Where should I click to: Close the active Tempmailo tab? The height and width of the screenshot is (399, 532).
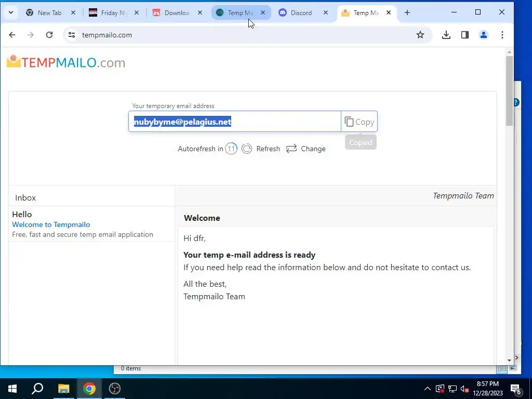tap(389, 13)
